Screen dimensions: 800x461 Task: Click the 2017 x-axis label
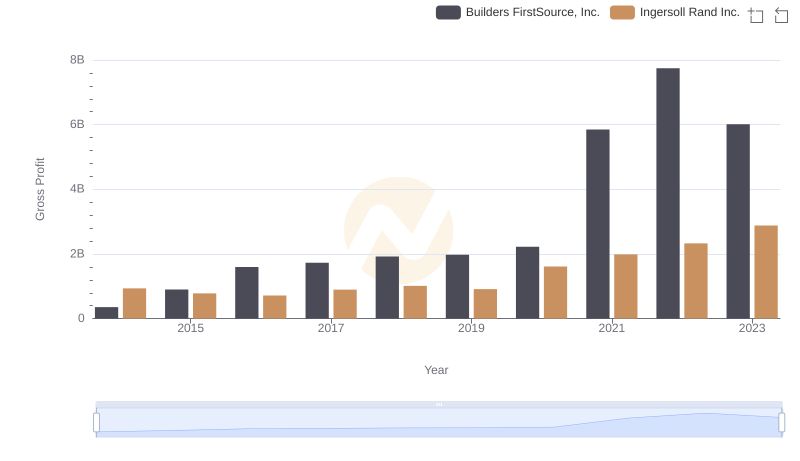tap(331, 328)
